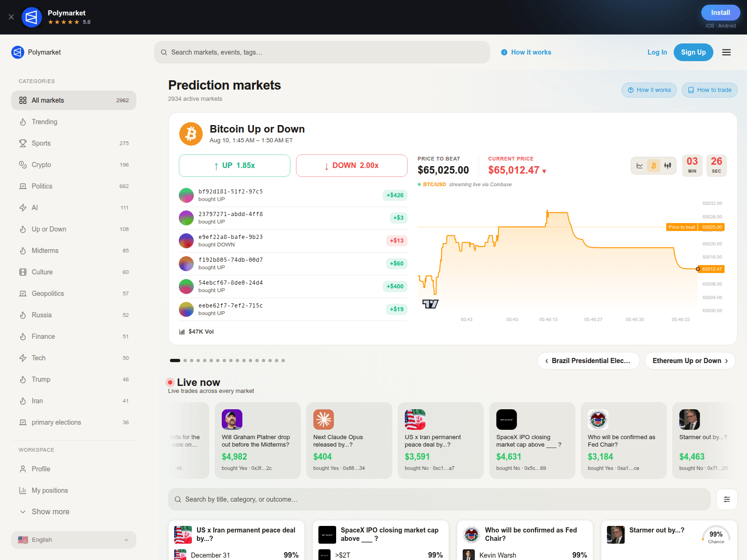Image resolution: width=747 pixels, height=560 pixels.
Task: Go to previous Brazil Presidential Election card
Action: [588, 361]
